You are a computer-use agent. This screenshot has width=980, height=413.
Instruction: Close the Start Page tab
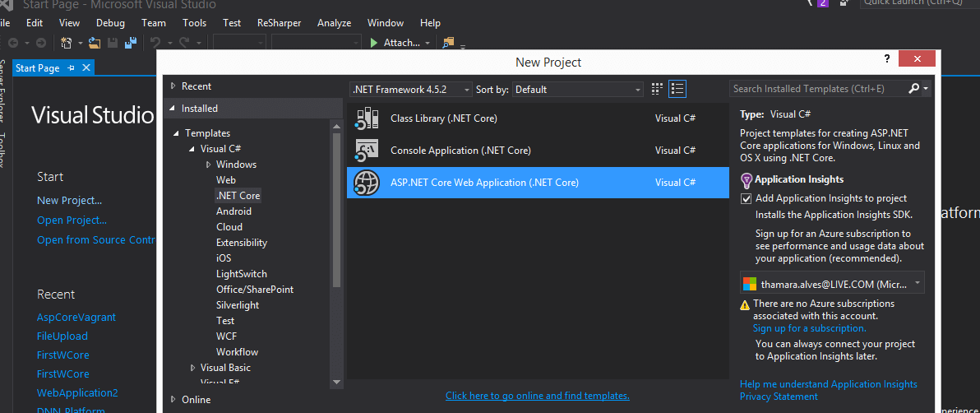click(86, 67)
